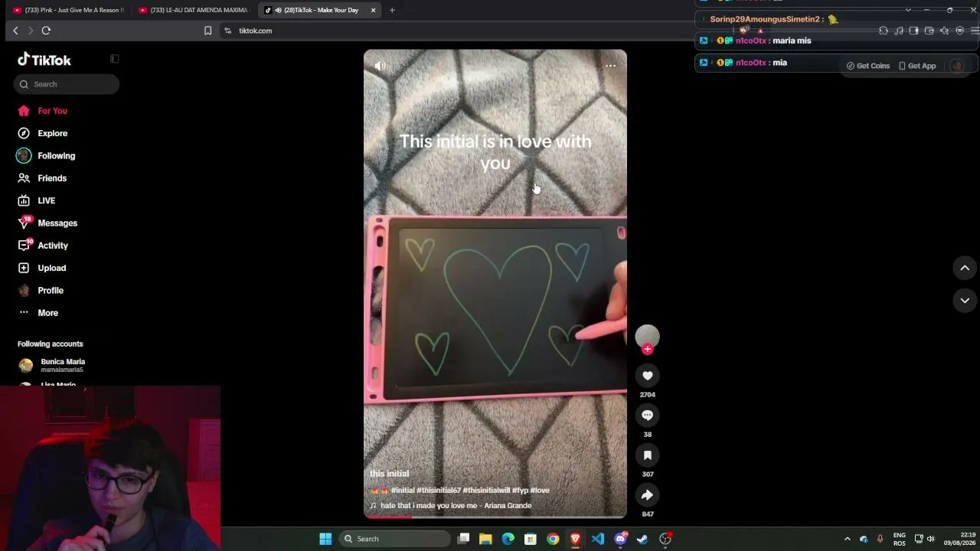This screenshot has width=980, height=551.
Task: Open the Activity notifications
Action: tap(43, 246)
